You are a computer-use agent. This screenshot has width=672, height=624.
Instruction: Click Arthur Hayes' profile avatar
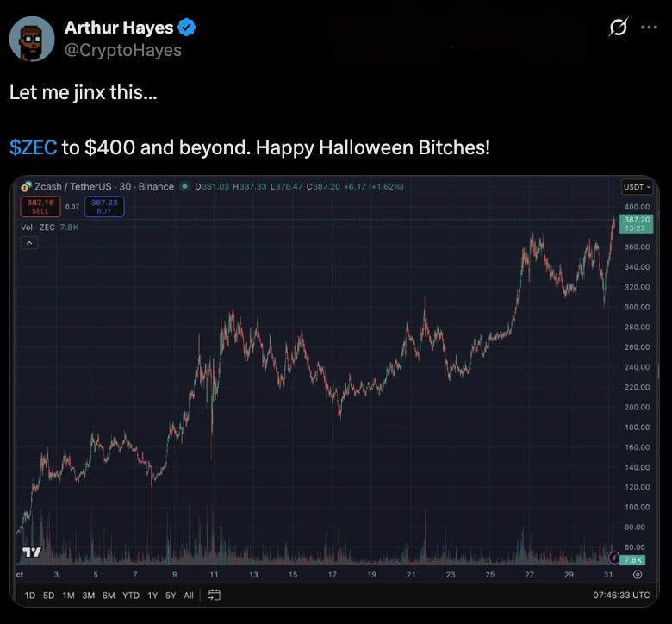pyautogui.click(x=32, y=39)
